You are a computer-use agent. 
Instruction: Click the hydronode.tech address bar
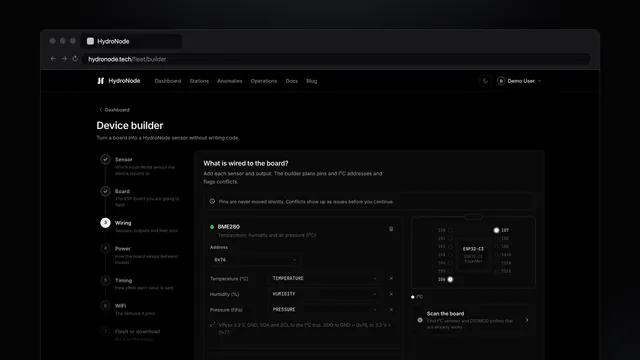pyautogui.click(x=337, y=59)
